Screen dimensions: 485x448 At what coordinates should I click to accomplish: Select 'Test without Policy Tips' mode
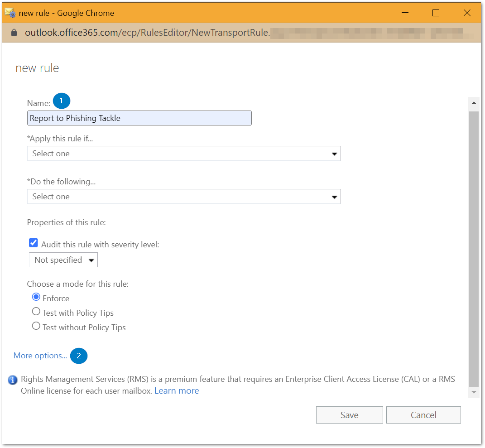[x=36, y=326]
